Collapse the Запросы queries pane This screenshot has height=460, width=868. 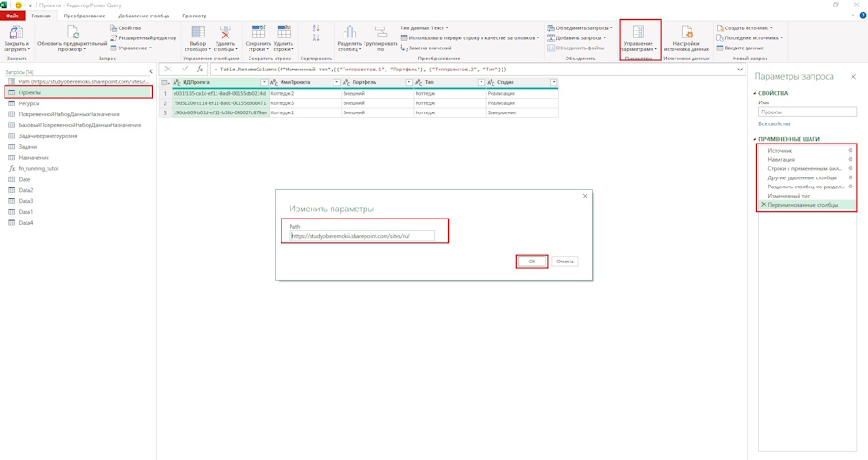(x=151, y=71)
